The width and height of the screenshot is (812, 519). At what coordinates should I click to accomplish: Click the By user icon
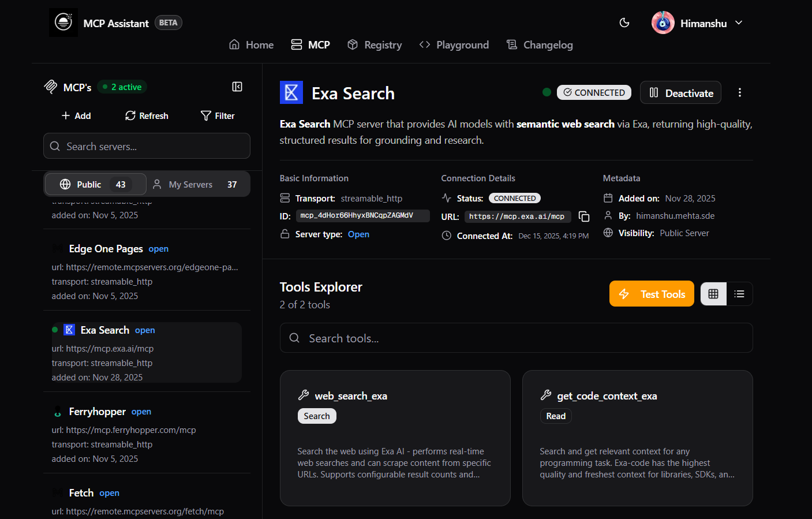(x=608, y=215)
